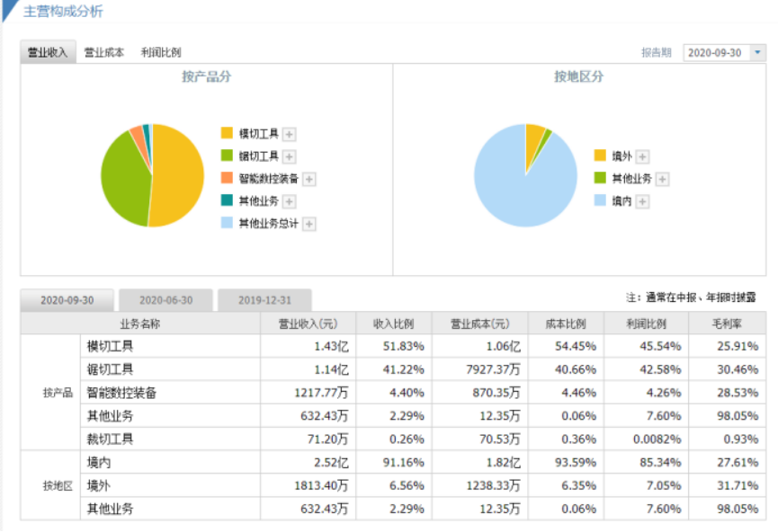Click the 报告期 label
Image resolution: width=778 pixels, height=532 pixels.
pos(656,52)
